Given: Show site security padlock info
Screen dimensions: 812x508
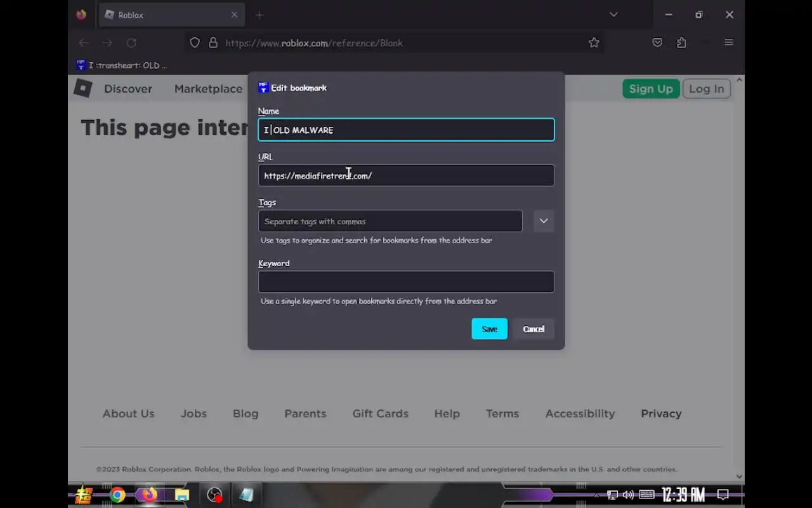Looking at the screenshot, I should click(x=213, y=43).
